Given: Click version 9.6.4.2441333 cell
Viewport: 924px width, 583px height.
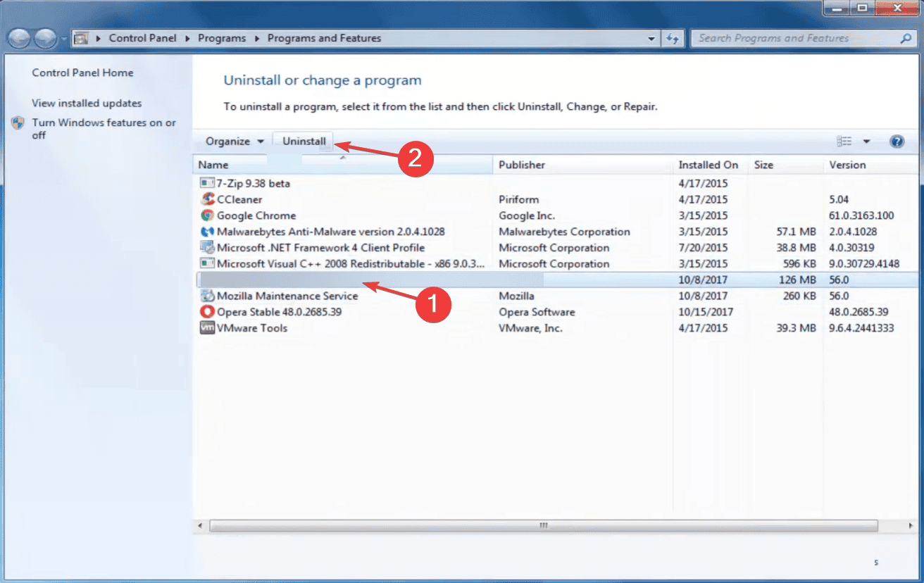Looking at the screenshot, I should 861,328.
